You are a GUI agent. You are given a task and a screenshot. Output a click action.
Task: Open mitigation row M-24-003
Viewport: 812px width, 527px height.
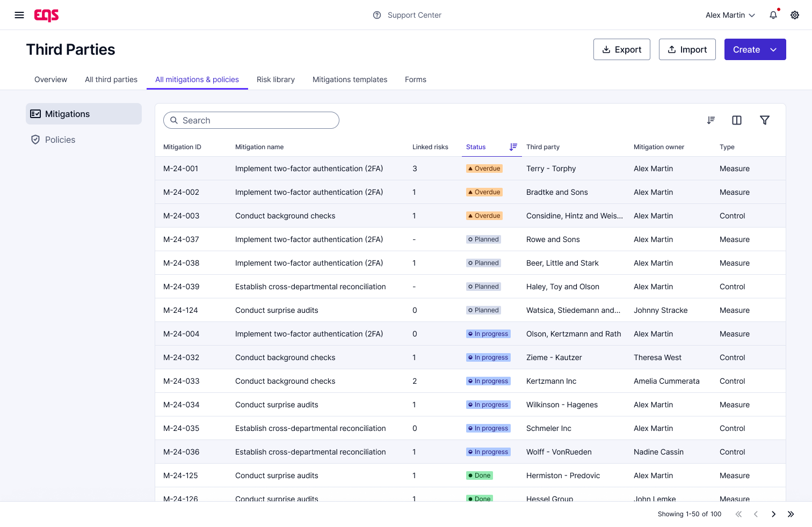click(285, 216)
